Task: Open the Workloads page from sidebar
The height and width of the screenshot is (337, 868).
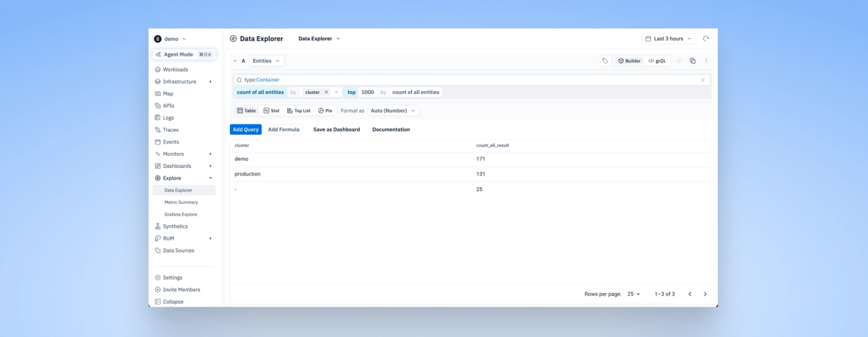Action: (x=175, y=69)
